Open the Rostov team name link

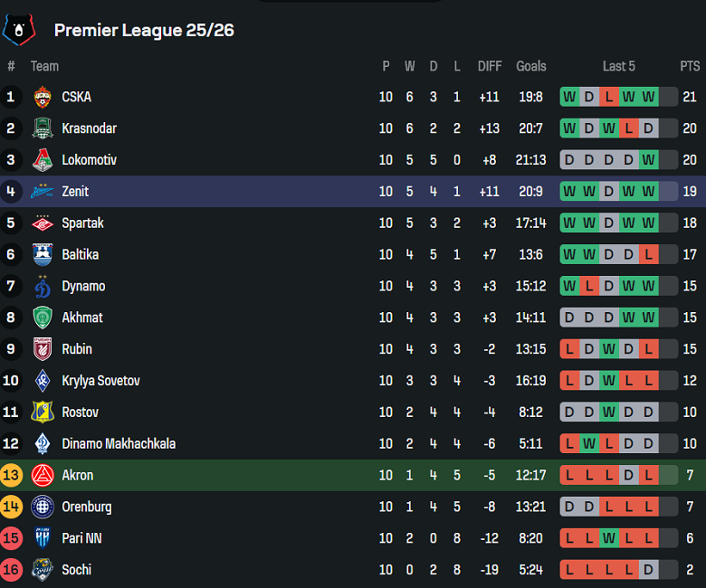[81, 413]
